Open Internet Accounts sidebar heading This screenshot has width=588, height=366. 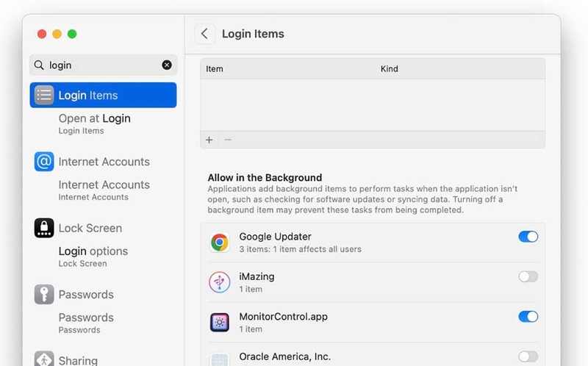click(x=104, y=162)
